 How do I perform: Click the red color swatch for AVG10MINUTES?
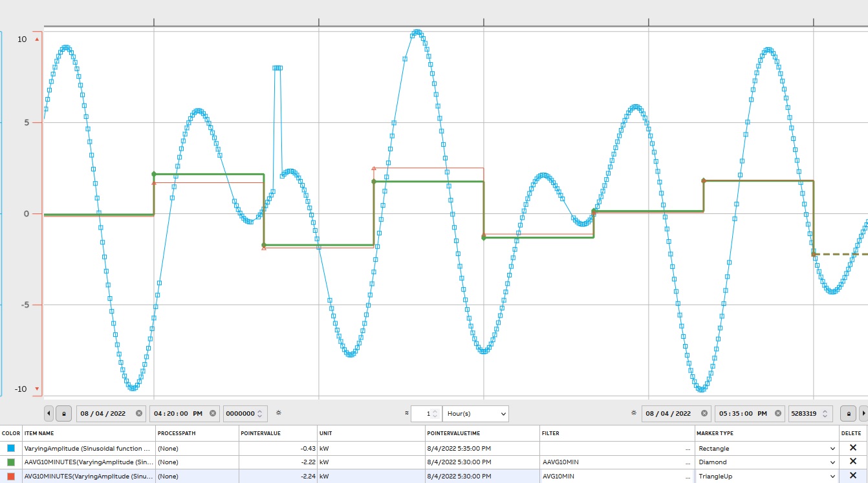(10, 477)
